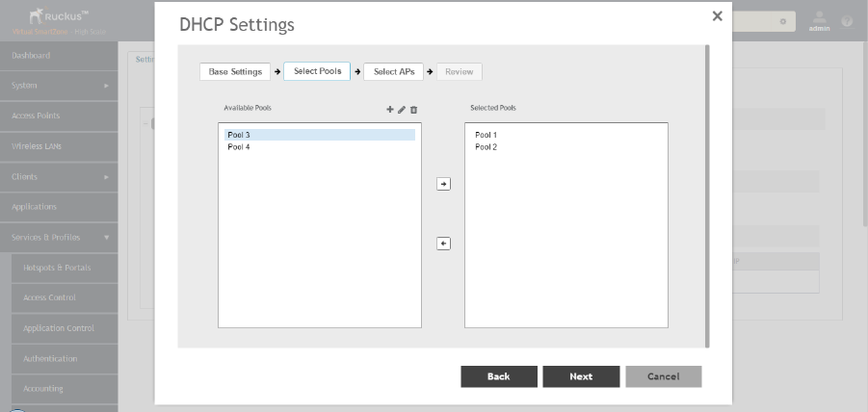Open the admin user profile icon
This screenshot has width=868, height=412.
(x=820, y=19)
